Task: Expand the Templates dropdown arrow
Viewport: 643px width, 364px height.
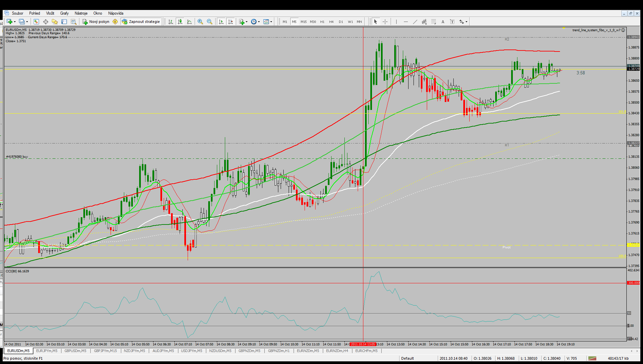Action: (x=271, y=22)
